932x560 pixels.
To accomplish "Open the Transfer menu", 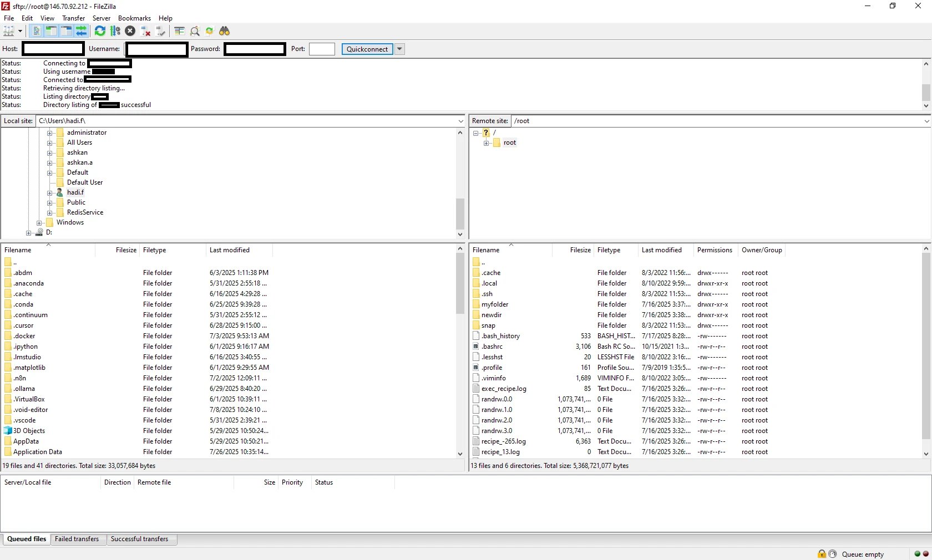I will click(x=74, y=18).
